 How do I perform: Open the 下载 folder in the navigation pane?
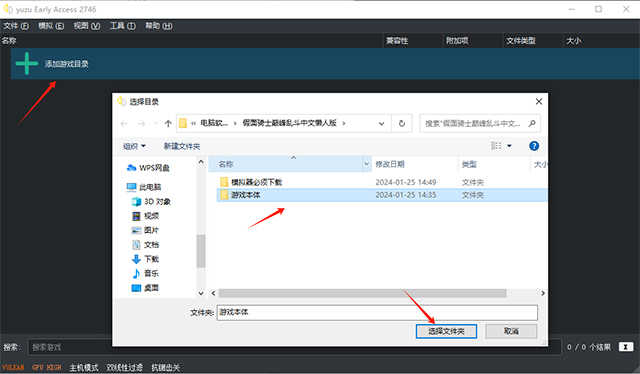146,259
